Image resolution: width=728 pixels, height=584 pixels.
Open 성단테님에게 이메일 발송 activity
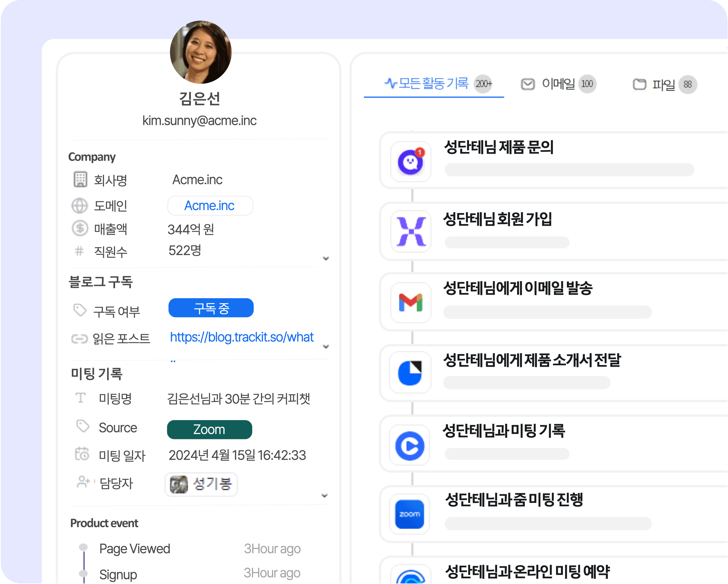click(x=554, y=302)
